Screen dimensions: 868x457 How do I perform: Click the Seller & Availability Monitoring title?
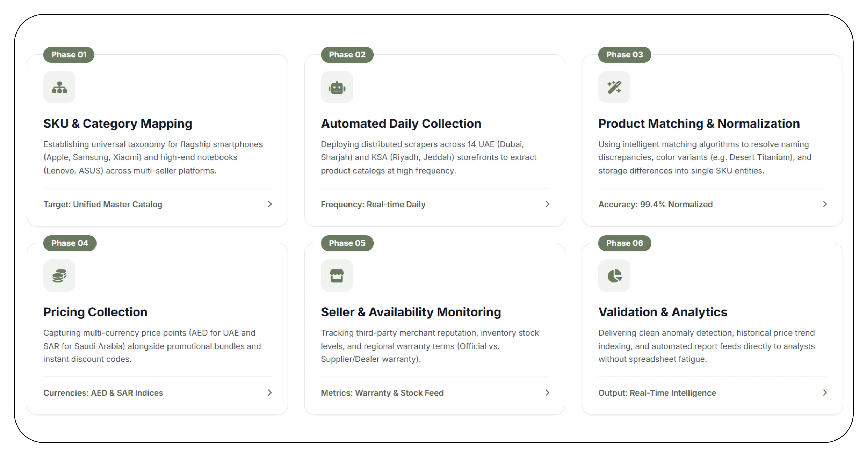[x=411, y=312]
